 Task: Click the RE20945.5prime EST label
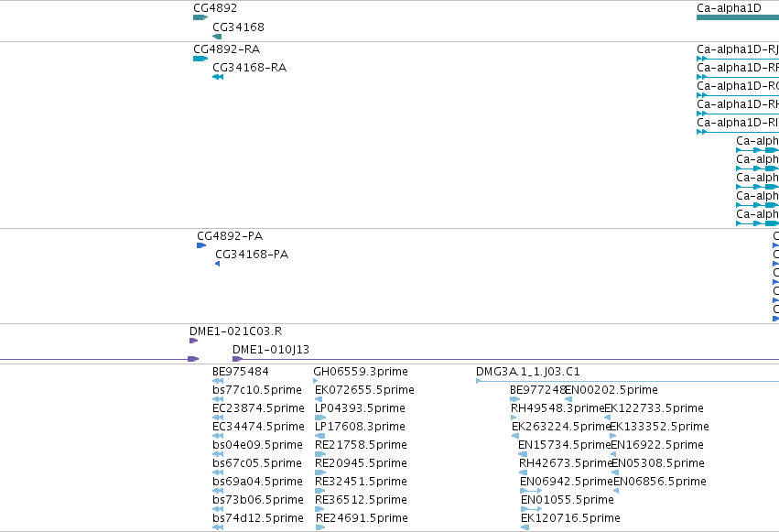(x=362, y=463)
